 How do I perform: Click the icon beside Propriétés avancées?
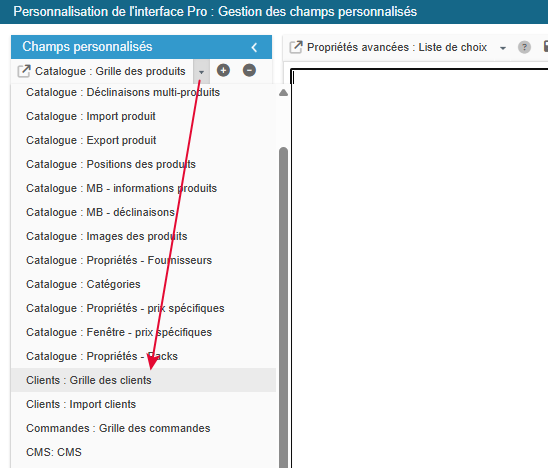[296, 47]
